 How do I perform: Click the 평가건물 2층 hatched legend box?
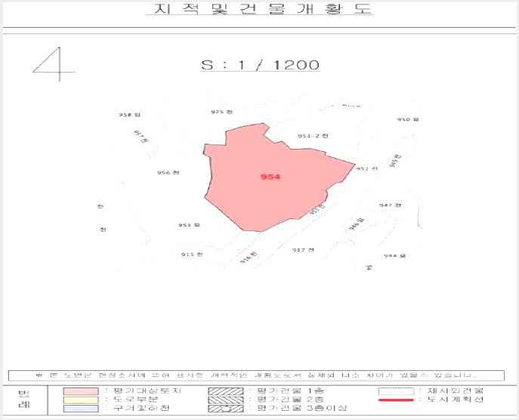point(226,400)
